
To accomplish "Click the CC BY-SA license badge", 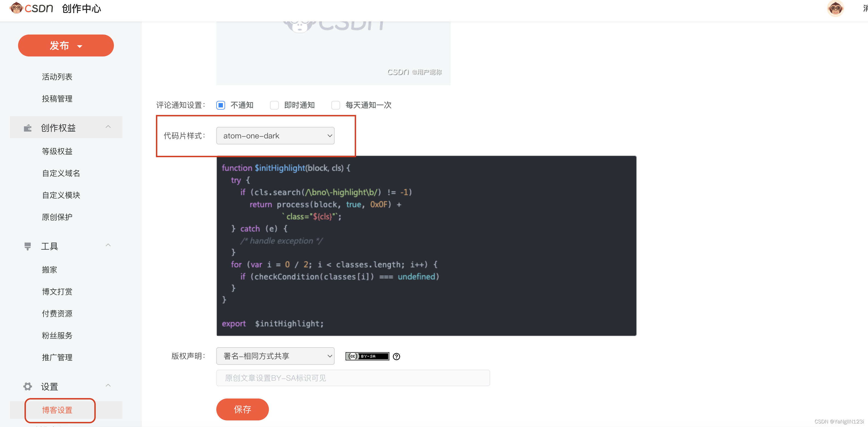I will pos(367,356).
